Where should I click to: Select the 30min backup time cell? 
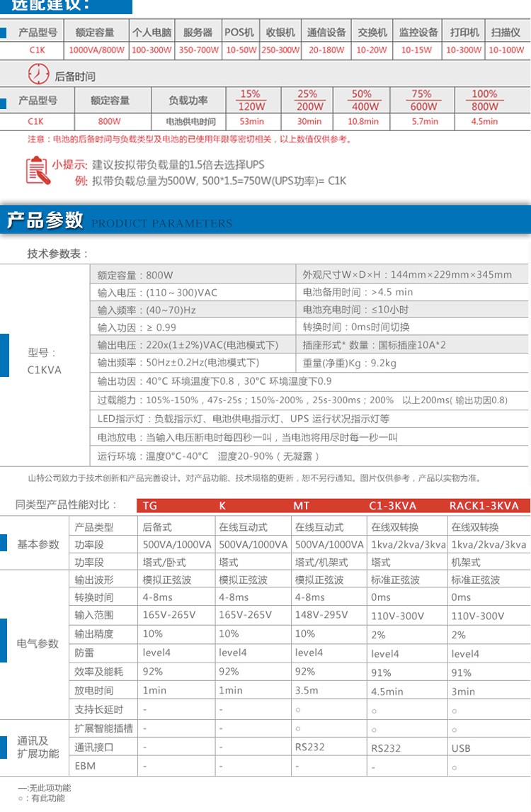[x=309, y=121]
